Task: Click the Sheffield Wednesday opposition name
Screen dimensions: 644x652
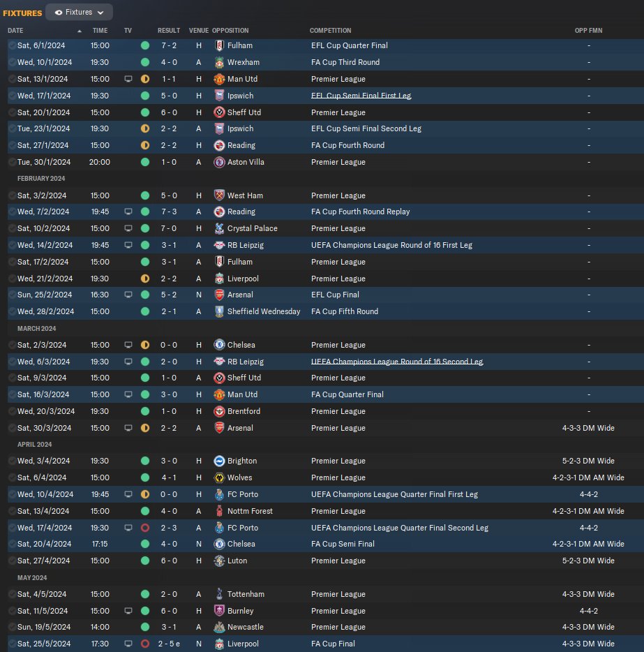Action: pos(264,311)
